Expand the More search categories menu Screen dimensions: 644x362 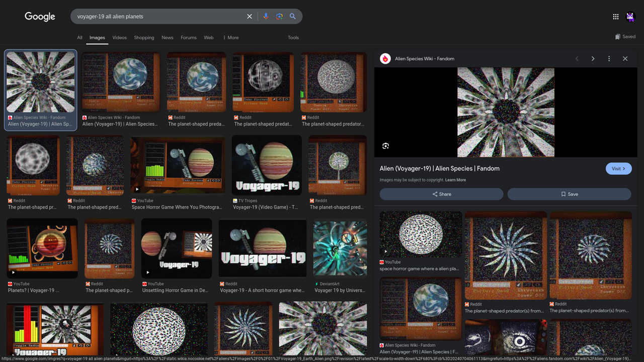click(231, 38)
